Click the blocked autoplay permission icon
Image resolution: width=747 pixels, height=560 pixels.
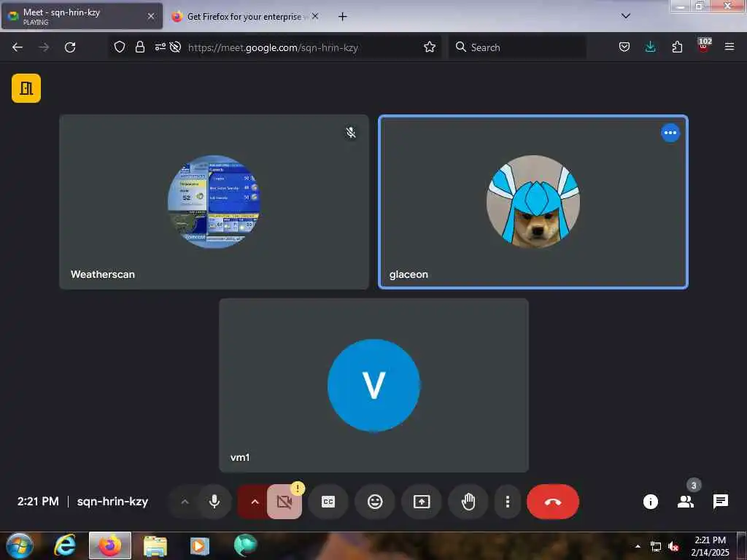point(175,47)
